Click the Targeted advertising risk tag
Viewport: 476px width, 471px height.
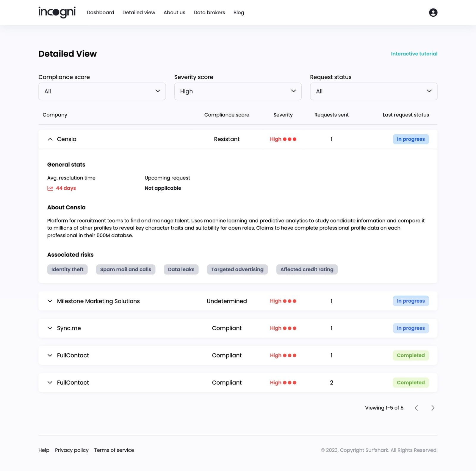click(x=237, y=269)
